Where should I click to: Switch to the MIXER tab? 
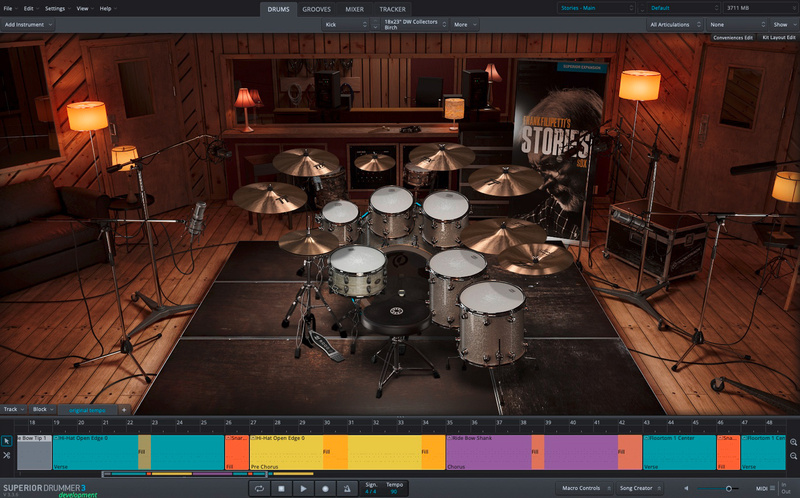(x=354, y=9)
